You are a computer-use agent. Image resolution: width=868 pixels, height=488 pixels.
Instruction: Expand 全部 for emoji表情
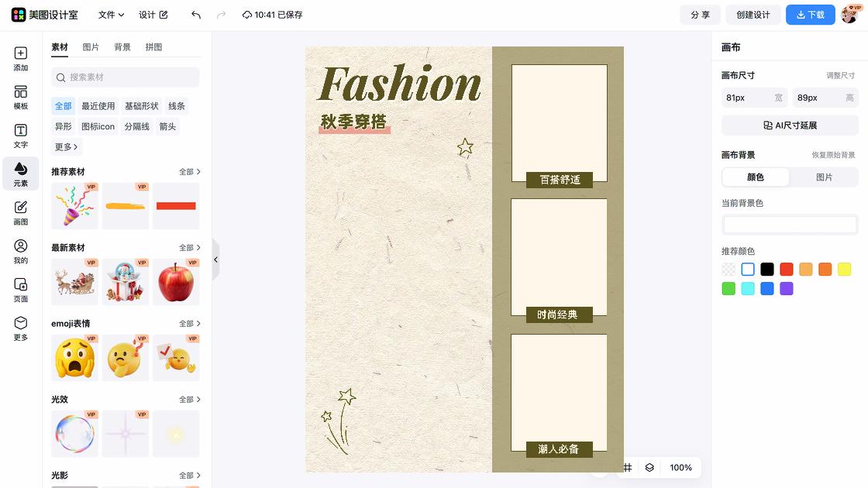pos(189,324)
